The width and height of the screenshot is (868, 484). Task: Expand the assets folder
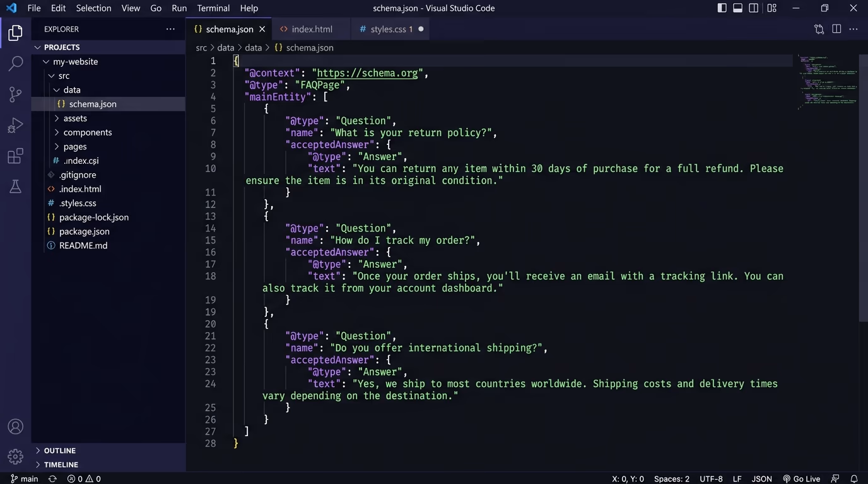point(108,118)
